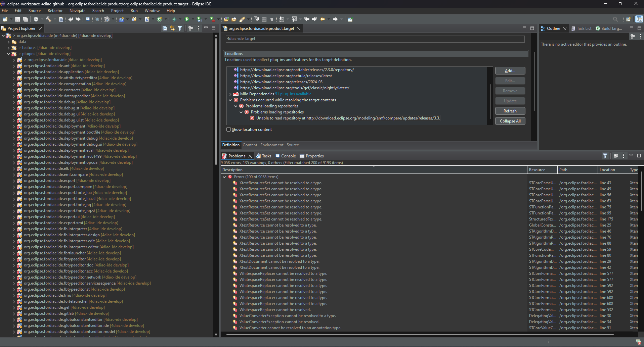Toggle Show Whitespace Characters pilcrow
This screenshot has width=644, height=347.
tap(271, 19)
